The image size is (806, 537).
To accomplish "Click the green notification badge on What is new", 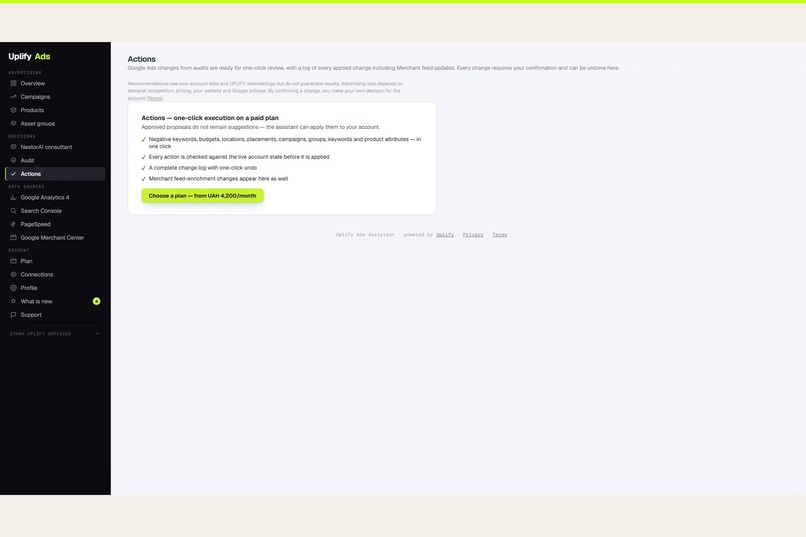I will point(96,301).
